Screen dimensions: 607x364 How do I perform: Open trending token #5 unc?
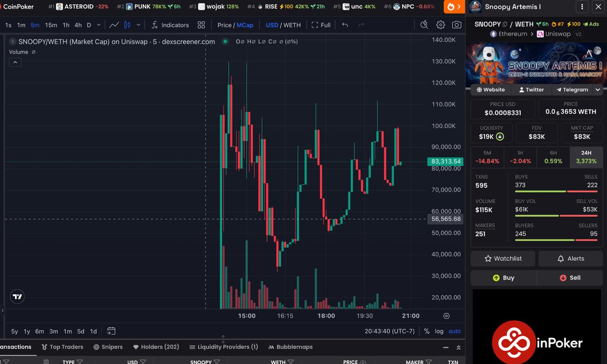pyautogui.click(x=354, y=7)
